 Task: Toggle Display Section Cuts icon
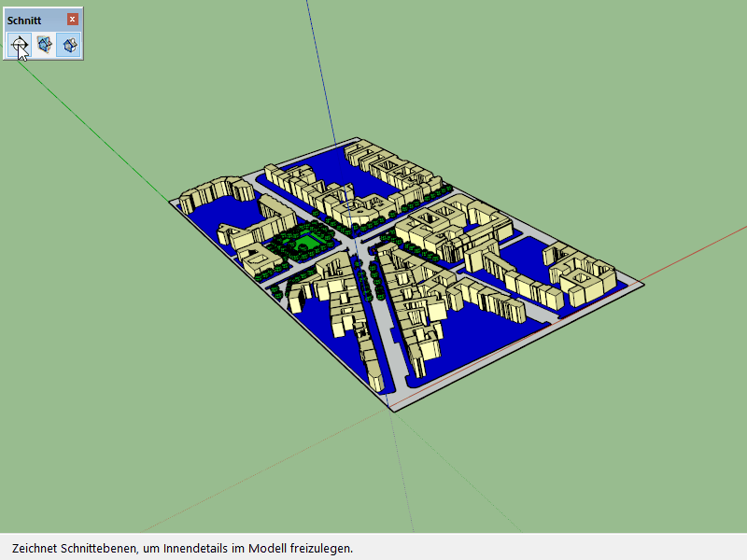tap(68, 44)
